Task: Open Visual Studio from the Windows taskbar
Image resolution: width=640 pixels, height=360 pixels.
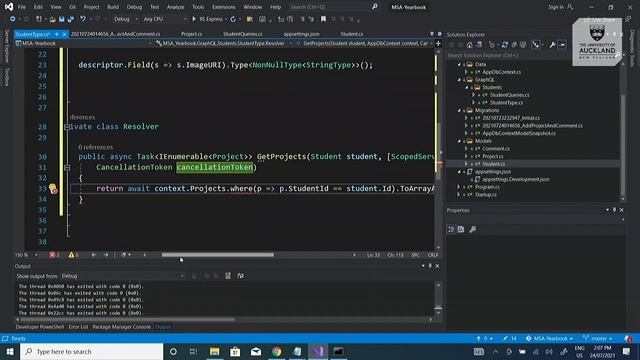Action: 318,351
